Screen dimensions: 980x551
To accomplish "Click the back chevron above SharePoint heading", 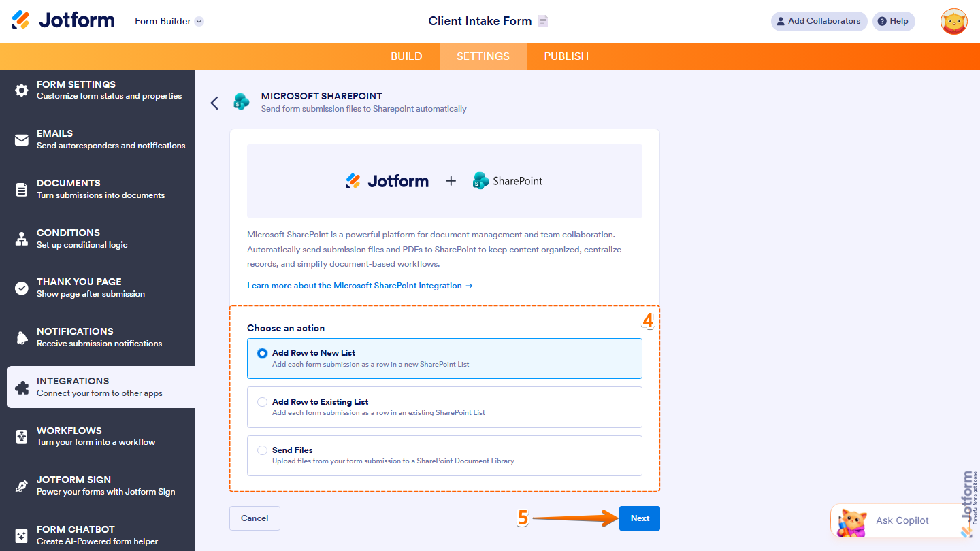I will 214,103.
